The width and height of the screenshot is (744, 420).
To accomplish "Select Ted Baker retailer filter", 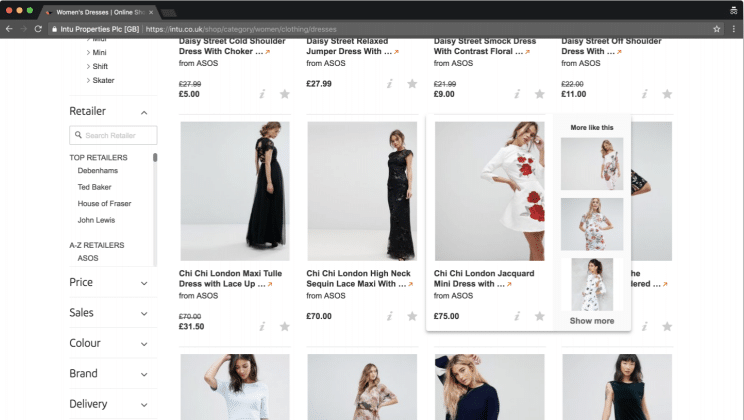I will [x=95, y=187].
